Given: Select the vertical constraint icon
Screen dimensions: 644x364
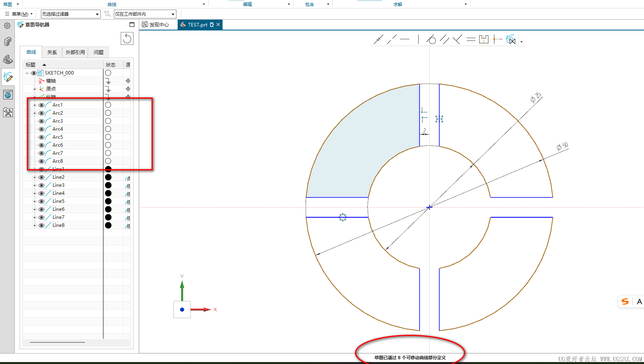Looking at the screenshot, I should [x=418, y=39].
